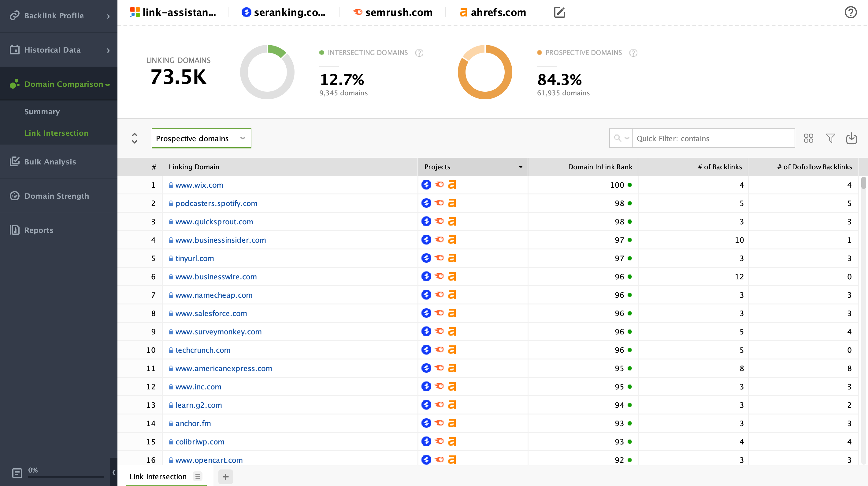Expand the Projects column sort arrow

point(521,167)
